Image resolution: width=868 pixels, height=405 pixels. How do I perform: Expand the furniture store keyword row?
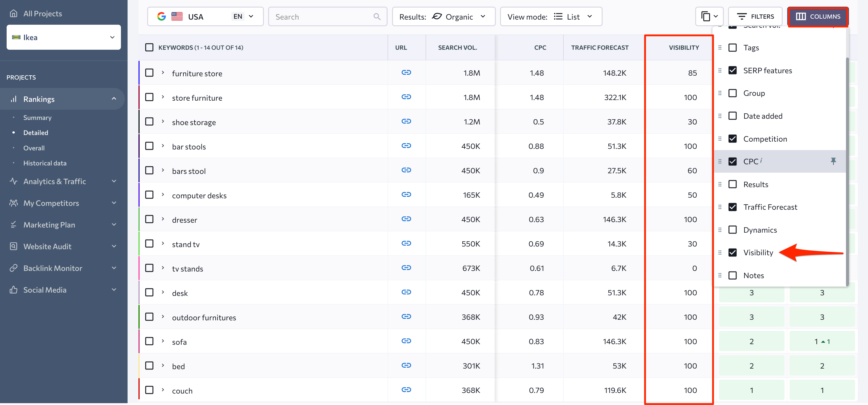tap(163, 73)
